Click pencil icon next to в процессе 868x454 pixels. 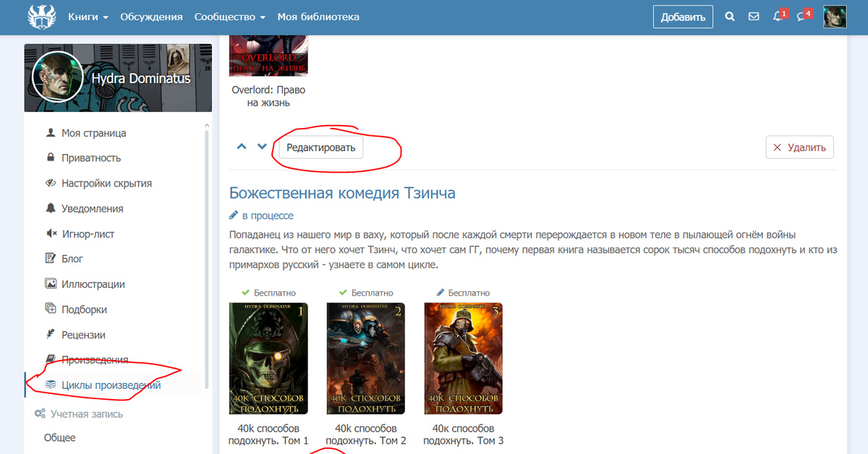(x=234, y=215)
